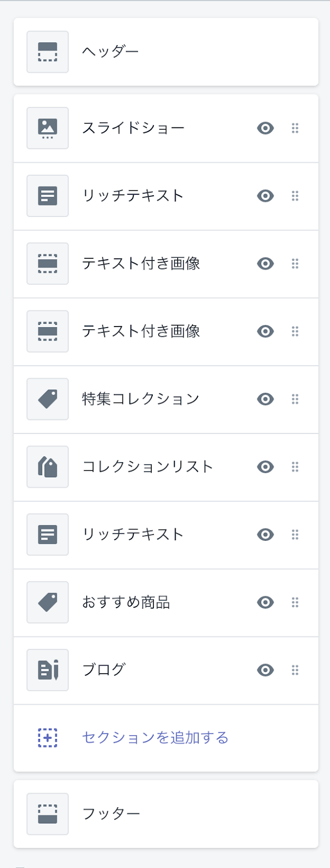Click the 特集コレクション tag icon
This screenshot has width=330, height=868.
coord(48,399)
